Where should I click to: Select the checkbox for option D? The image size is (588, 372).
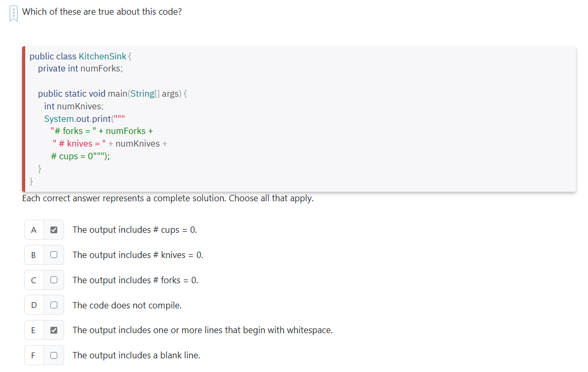(x=53, y=305)
